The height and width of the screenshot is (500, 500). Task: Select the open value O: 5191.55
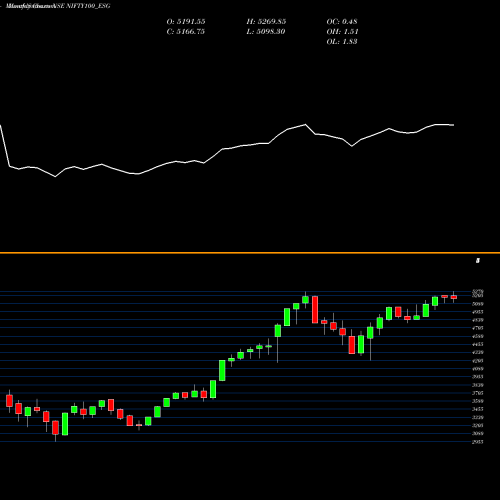click(186, 22)
